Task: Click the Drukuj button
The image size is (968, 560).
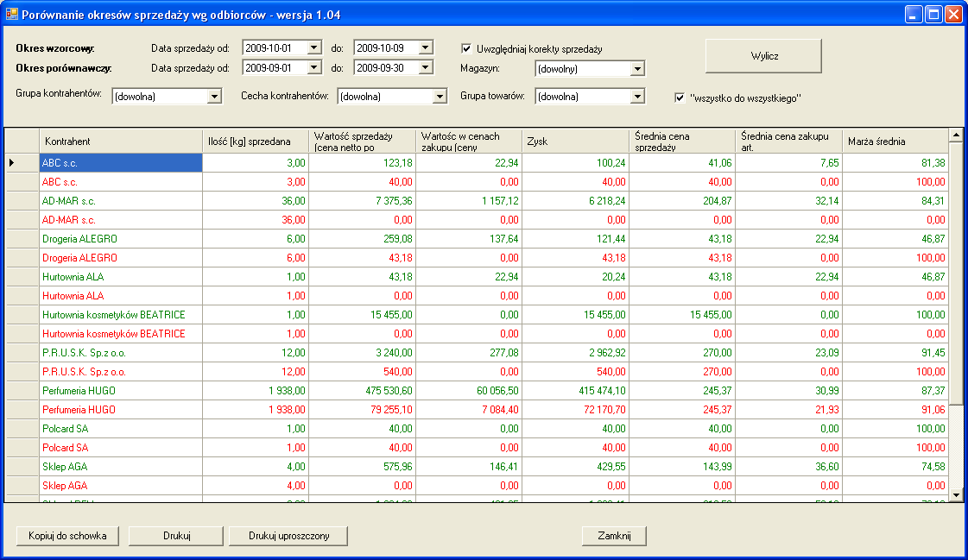Action: pyautogui.click(x=176, y=536)
